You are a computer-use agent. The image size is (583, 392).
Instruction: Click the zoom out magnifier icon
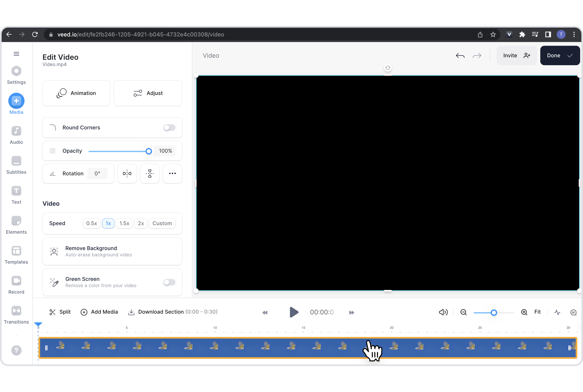(463, 312)
